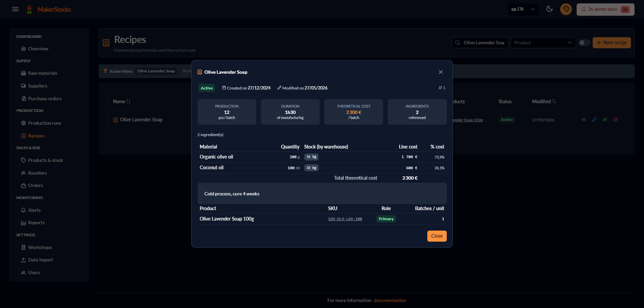Open Suppliers page
This screenshot has width=644, height=308.
(x=38, y=86)
